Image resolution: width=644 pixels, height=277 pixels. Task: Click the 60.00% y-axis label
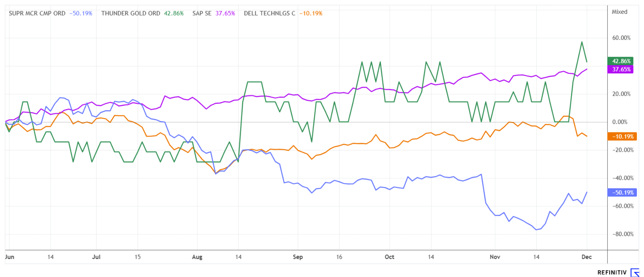coord(621,38)
